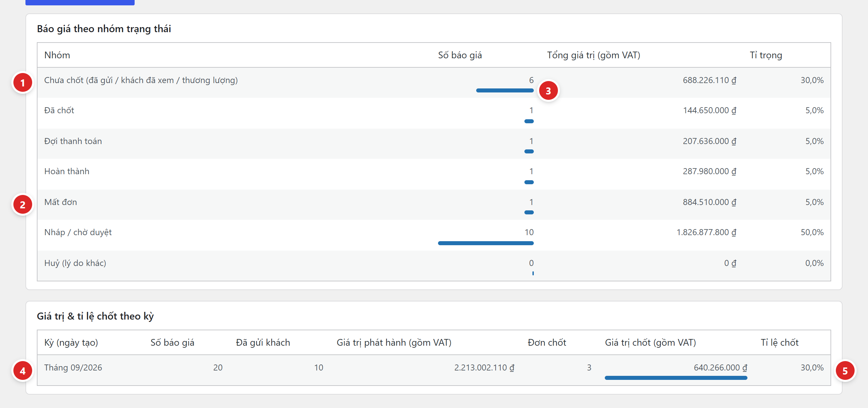Image resolution: width=868 pixels, height=408 pixels.
Task: Click the 0,0% share value
Action: coord(814,263)
